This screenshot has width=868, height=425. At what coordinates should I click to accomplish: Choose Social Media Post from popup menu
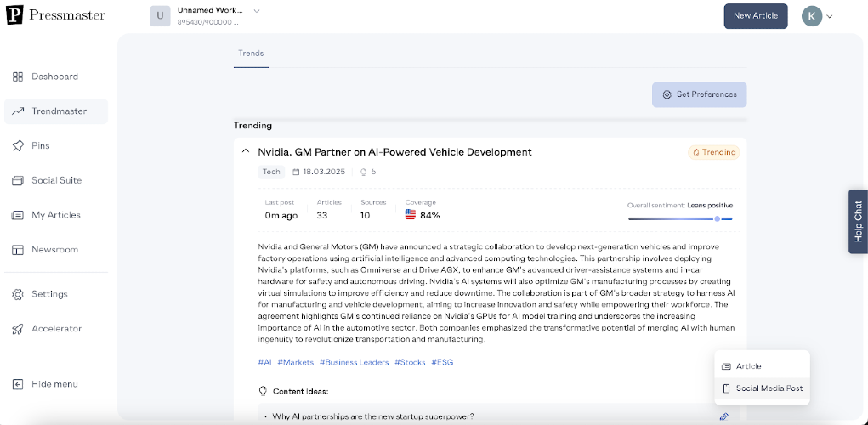(x=763, y=388)
